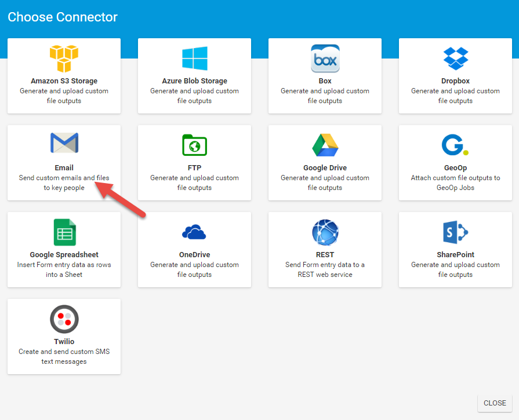Screen dimensions: 519x420
Task: Click the Email envelope icon
Action: [x=64, y=143]
